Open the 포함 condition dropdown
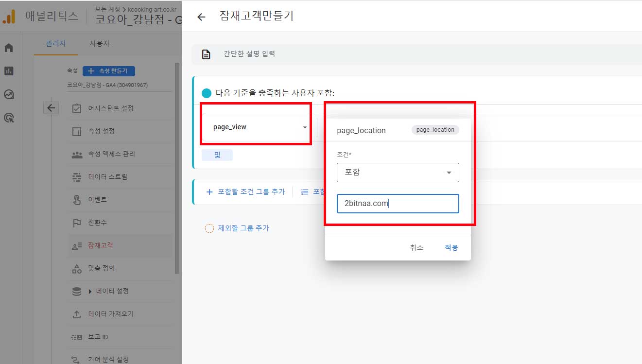Screen dimensions: 642x364 (x=398, y=172)
